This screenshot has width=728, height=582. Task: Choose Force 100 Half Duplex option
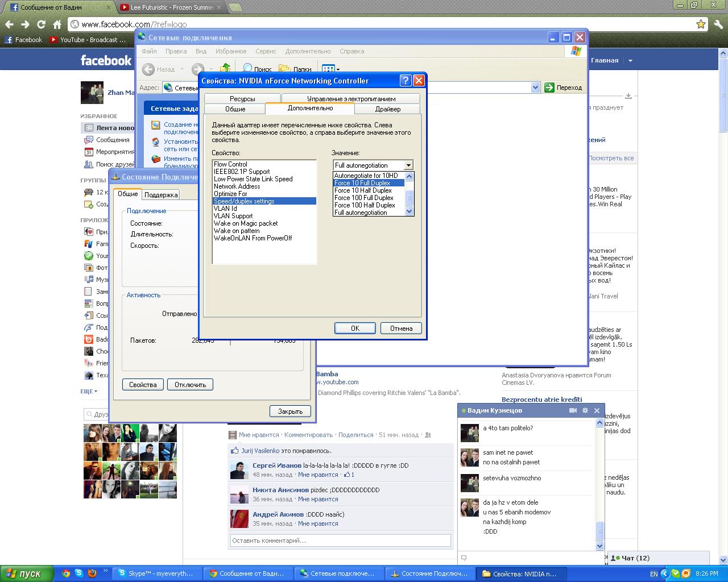369,205
